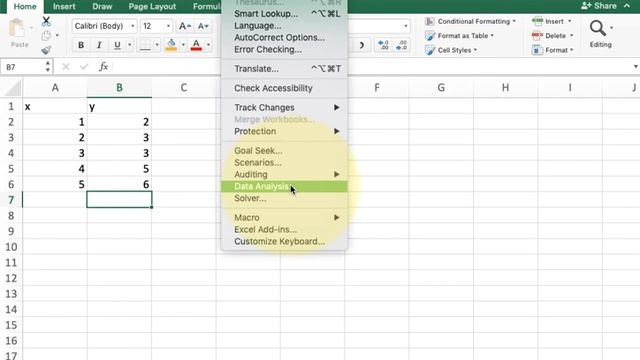This screenshot has height=360, width=640.
Task: Click the Editing magnifier icon
Action: (x=598, y=28)
